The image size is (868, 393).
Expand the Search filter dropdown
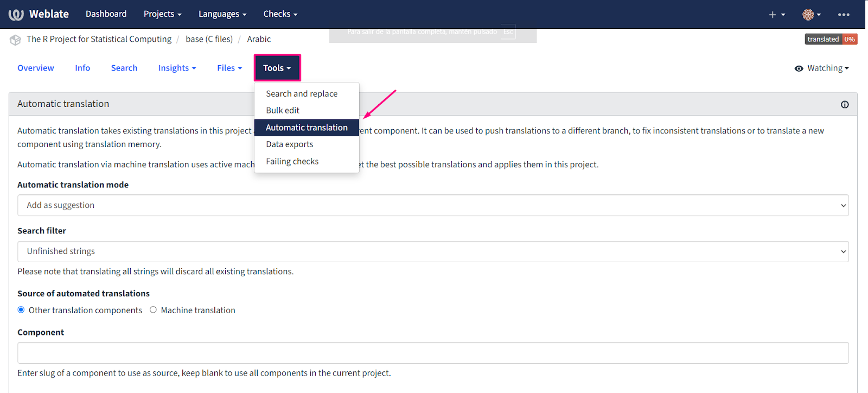tap(433, 251)
